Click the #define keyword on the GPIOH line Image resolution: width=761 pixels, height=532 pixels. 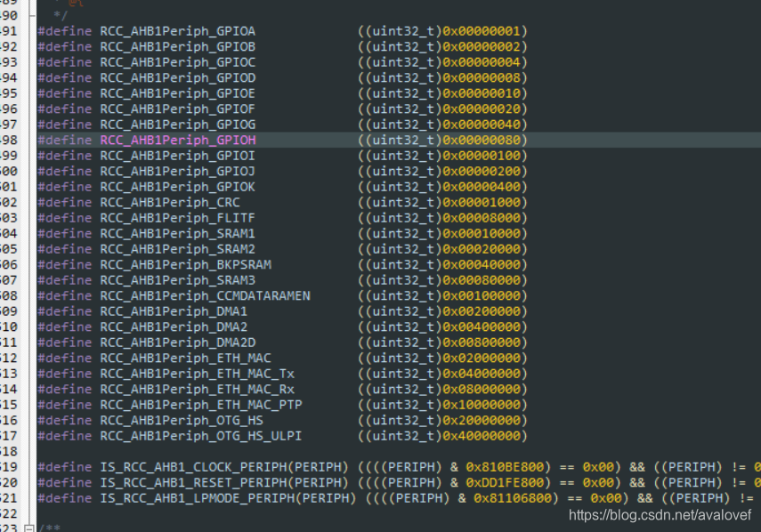click(65, 141)
